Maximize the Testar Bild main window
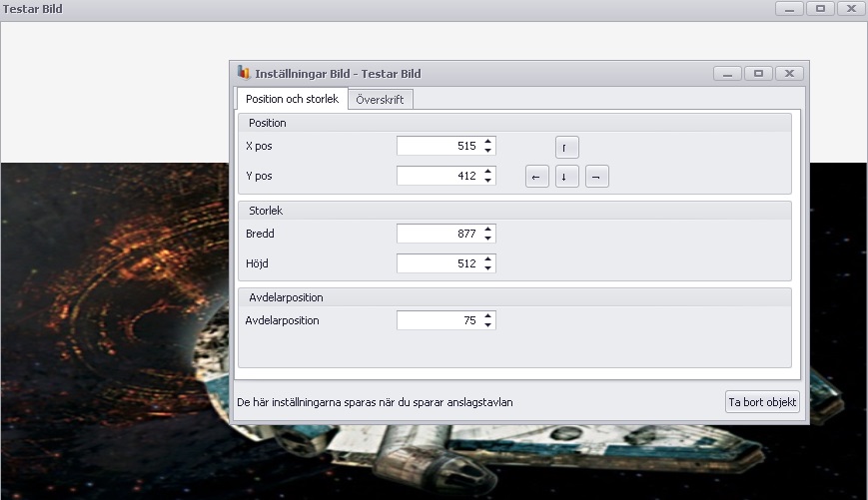This screenshot has height=500, width=868. point(820,9)
